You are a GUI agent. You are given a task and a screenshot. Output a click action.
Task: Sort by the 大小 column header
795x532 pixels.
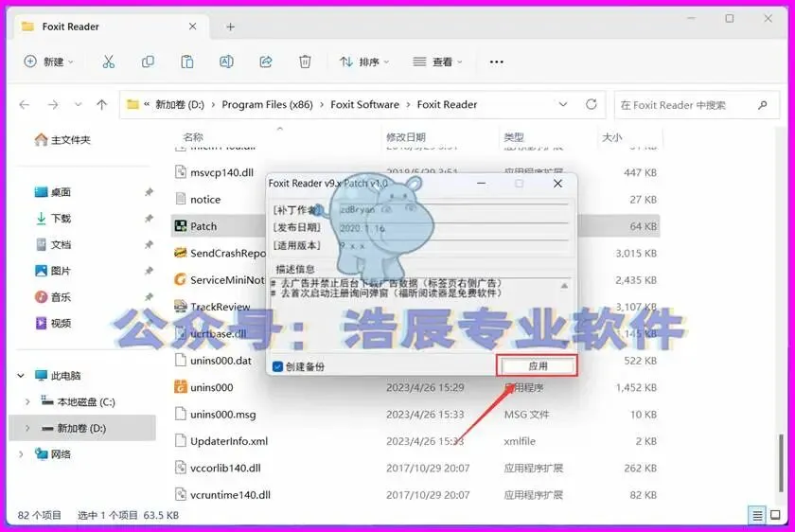click(x=611, y=137)
